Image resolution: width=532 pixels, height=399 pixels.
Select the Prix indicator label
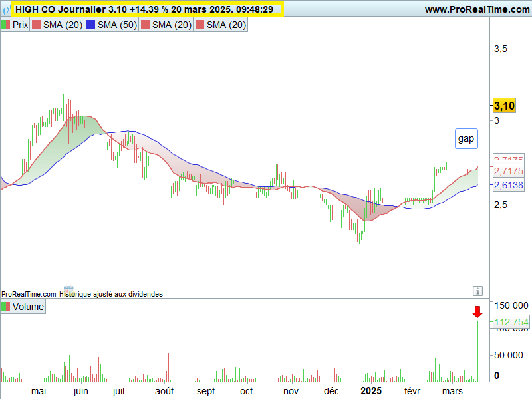(x=15, y=25)
